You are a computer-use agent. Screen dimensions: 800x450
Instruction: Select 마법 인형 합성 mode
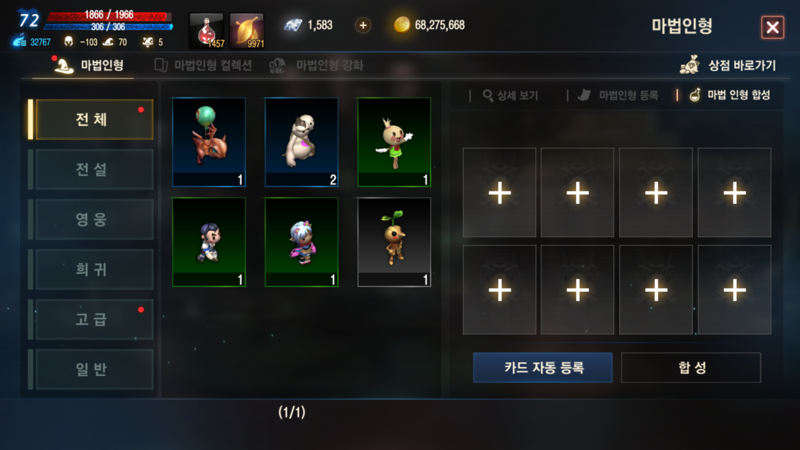729,95
